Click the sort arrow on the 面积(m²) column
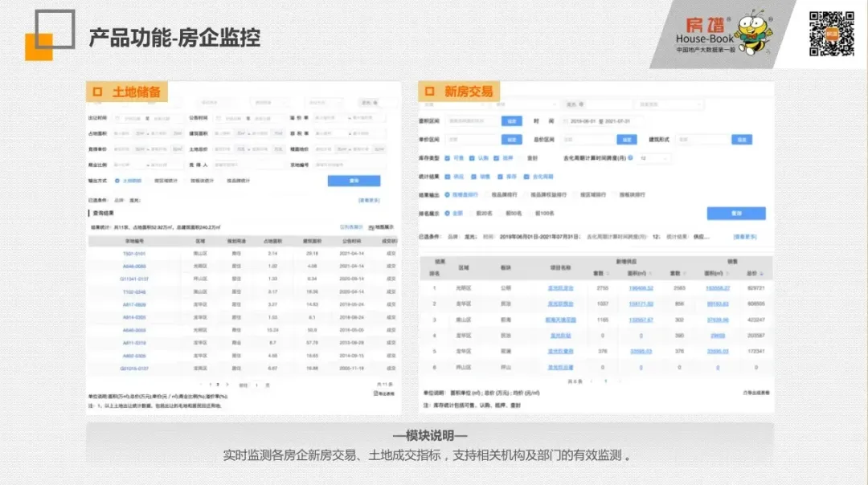The height and width of the screenshot is (485, 868). coord(651,271)
